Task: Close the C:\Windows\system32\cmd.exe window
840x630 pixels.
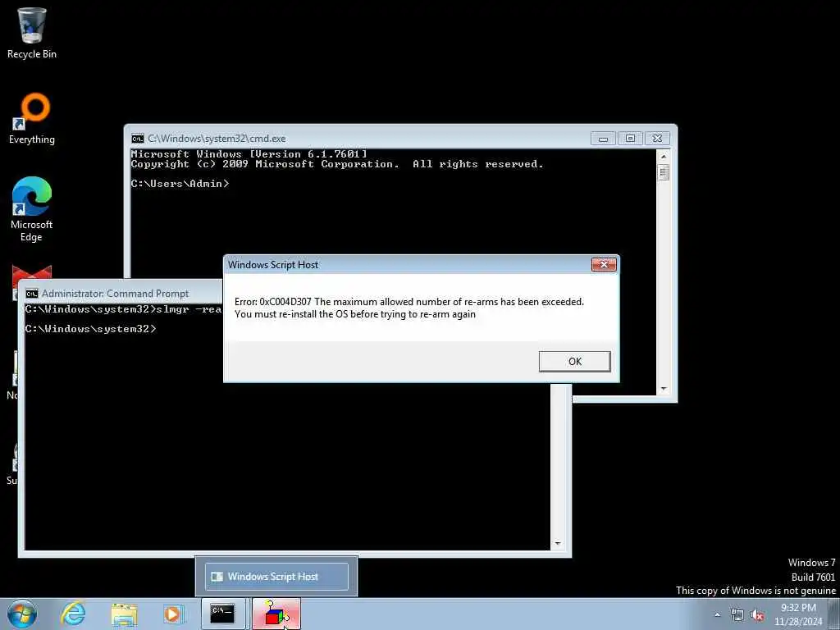Action: 657,139
